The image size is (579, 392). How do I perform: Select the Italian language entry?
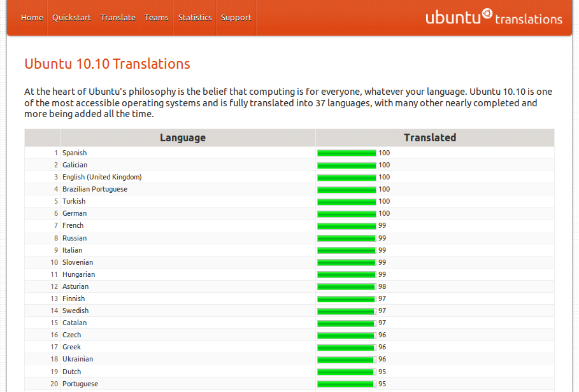pyautogui.click(x=72, y=250)
